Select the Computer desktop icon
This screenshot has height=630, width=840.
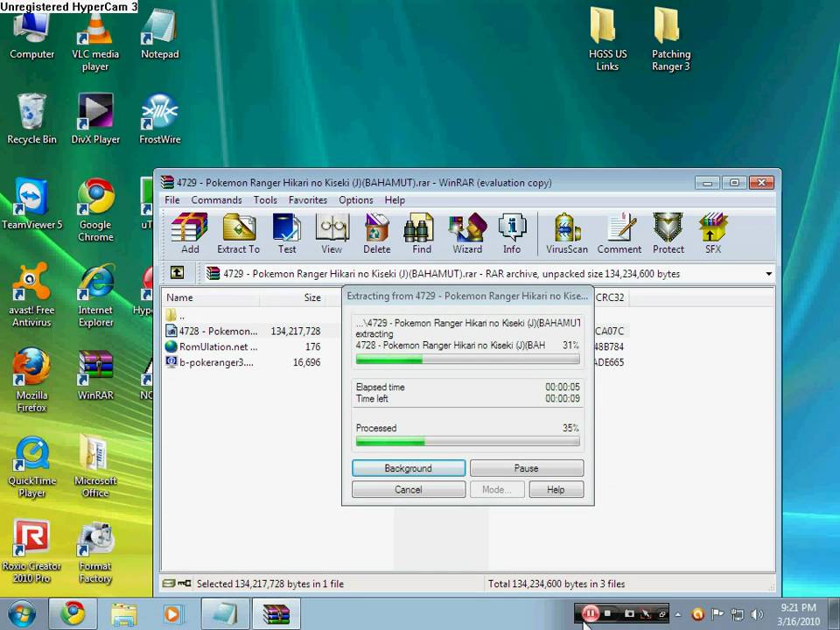tap(31, 35)
